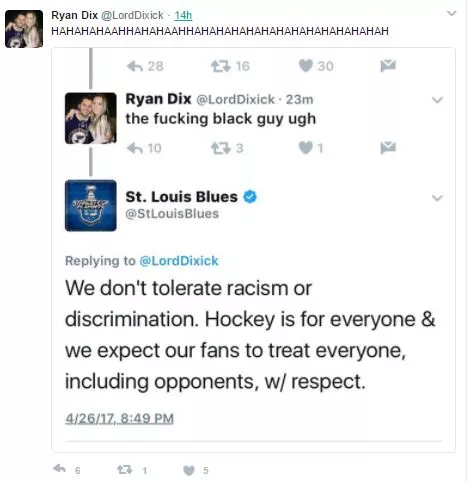Click St. Louis Blues avatar thumbnail
The height and width of the screenshot is (482, 468).
[91, 205]
